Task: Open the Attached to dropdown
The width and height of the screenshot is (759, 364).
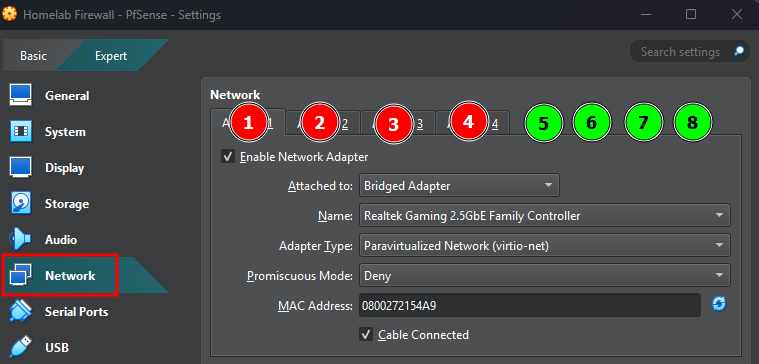Action: tap(459, 185)
